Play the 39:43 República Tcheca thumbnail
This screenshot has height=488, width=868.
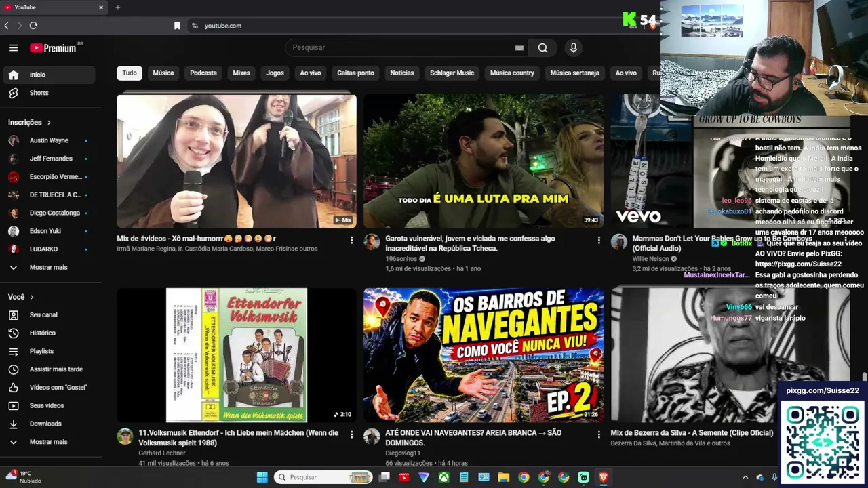point(484,161)
